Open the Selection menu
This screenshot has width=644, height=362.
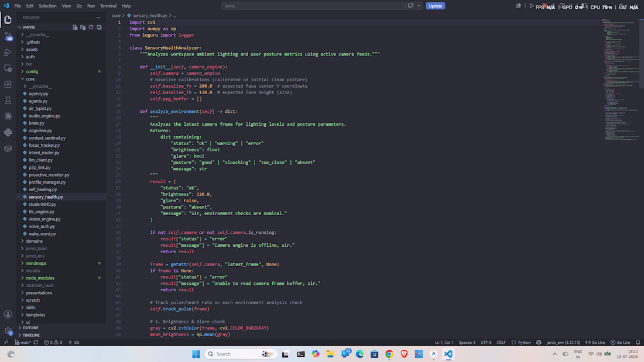[x=47, y=6]
